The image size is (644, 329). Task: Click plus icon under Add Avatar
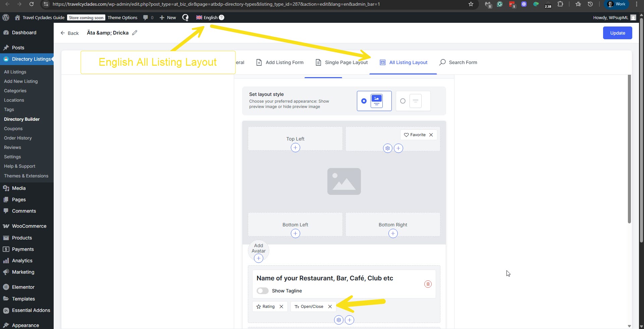click(258, 258)
